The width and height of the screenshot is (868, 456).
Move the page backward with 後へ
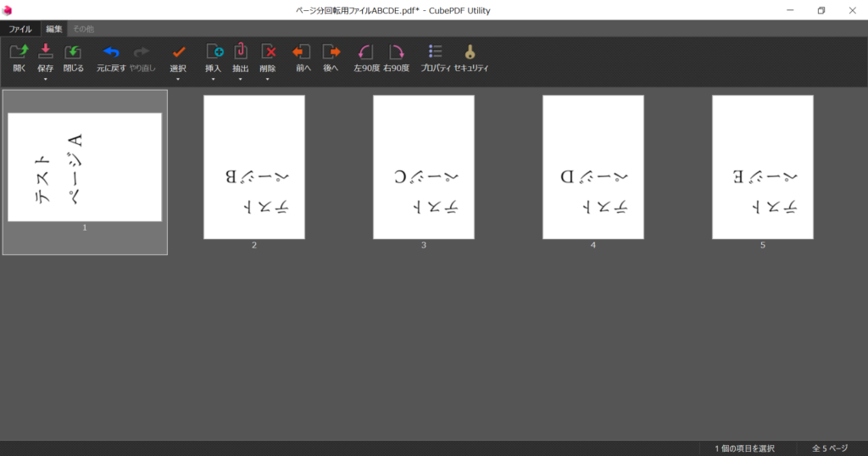331,52
